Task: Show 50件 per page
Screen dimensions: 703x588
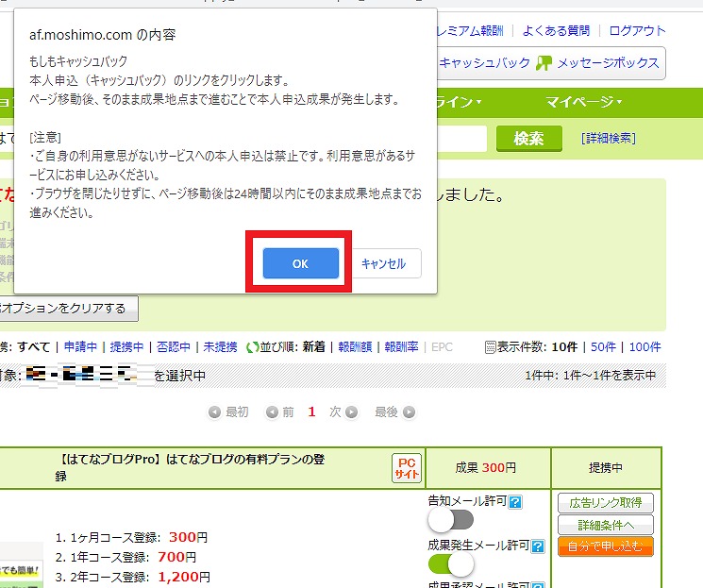Action: click(603, 346)
